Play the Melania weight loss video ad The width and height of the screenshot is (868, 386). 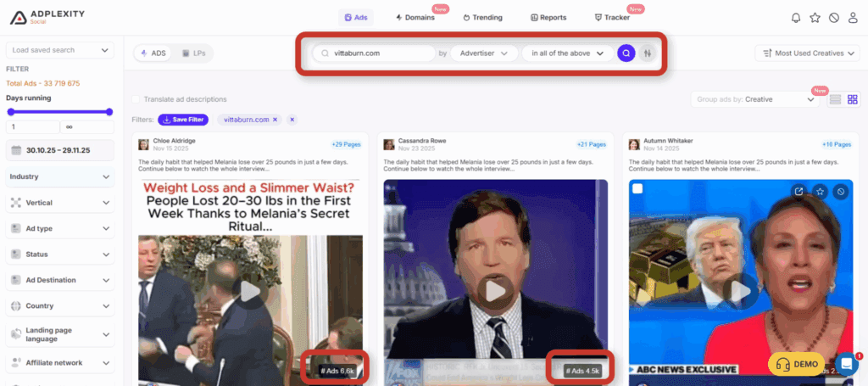click(x=250, y=292)
